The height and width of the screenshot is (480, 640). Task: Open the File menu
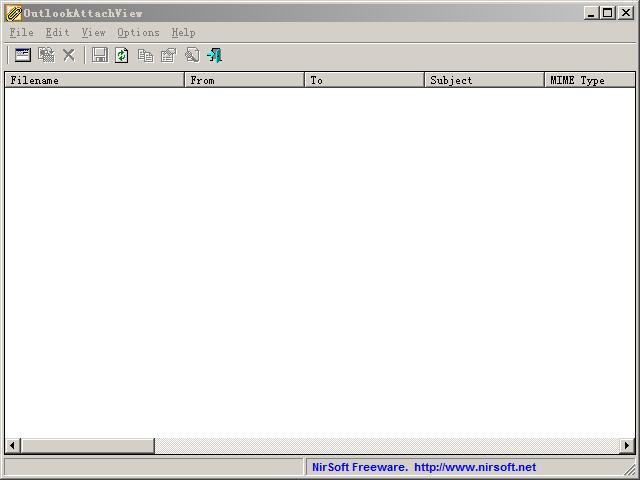click(22, 32)
